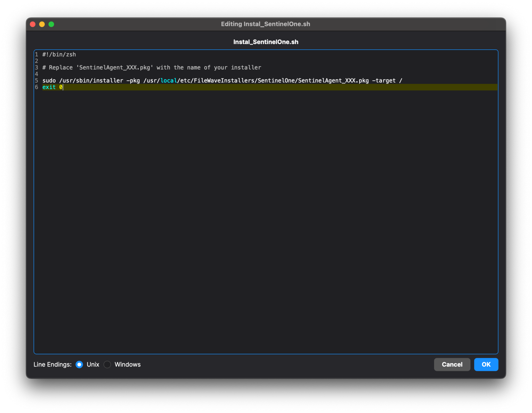Viewport: 532px width, 413px height.
Task: Minimize the window with yellow button
Action: point(42,24)
